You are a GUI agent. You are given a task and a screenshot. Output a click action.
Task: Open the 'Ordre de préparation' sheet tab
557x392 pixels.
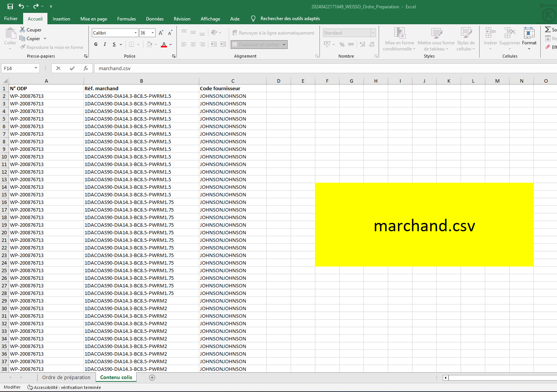point(66,378)
